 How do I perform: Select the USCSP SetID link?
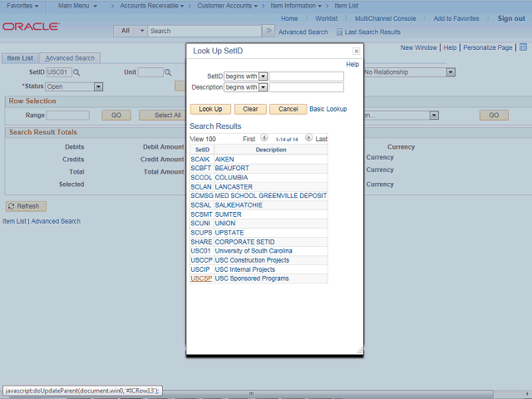[x=200, y=278]
